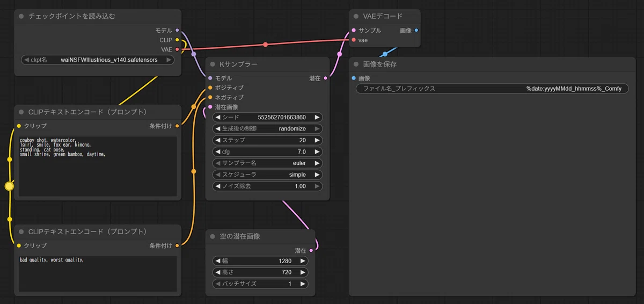Collapse the 空の潜在画像 node via its title dot

click(213, 236)
